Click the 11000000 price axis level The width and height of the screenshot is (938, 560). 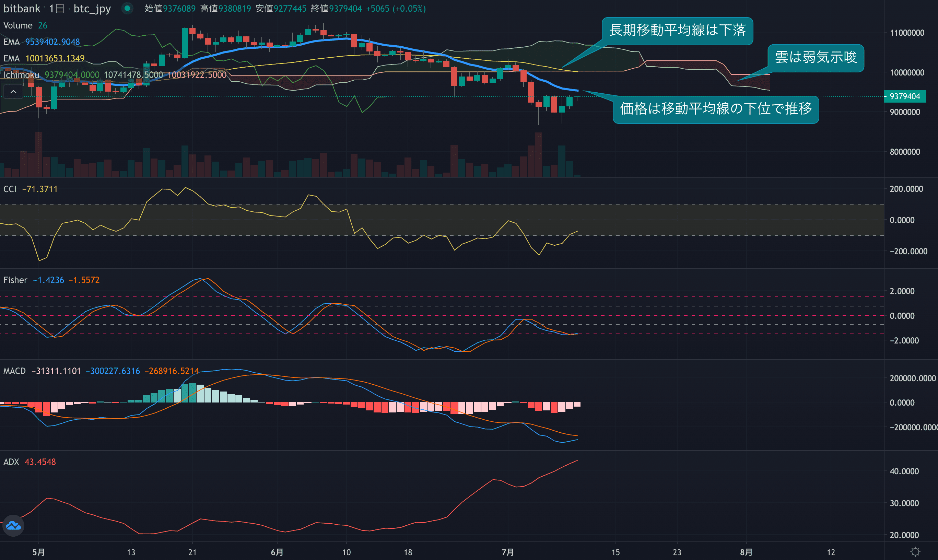click(907, 33)
